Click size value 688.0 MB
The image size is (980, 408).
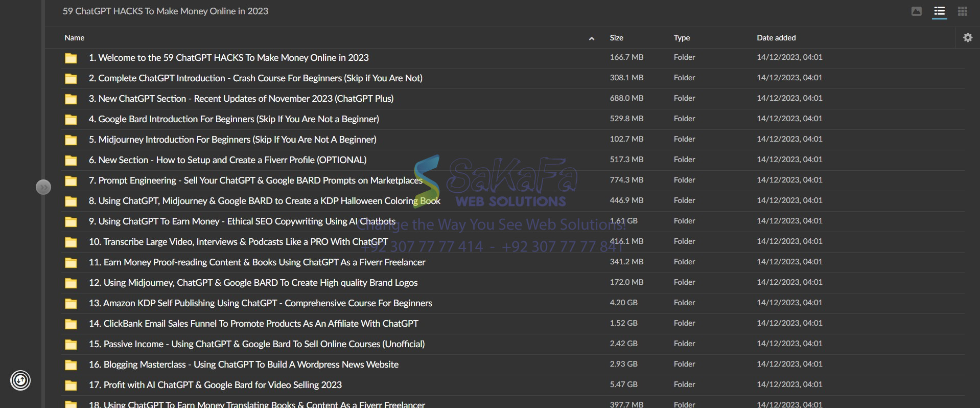pos(626,98)
